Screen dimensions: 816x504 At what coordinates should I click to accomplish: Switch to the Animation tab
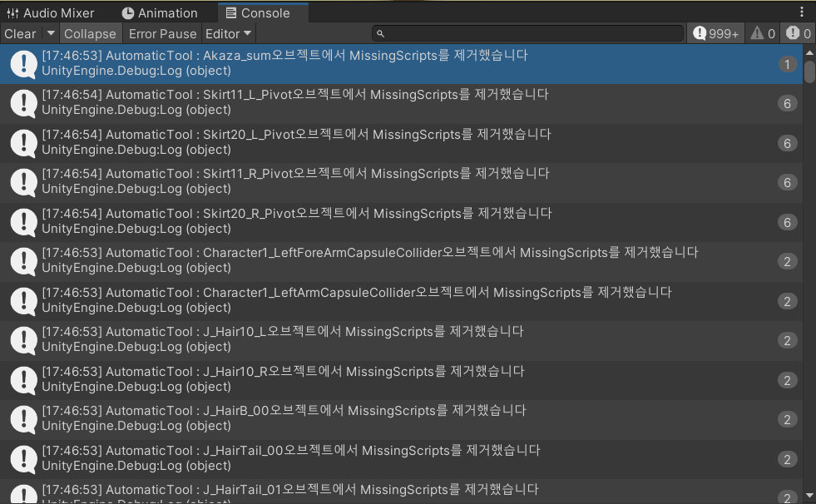point(161,12)
